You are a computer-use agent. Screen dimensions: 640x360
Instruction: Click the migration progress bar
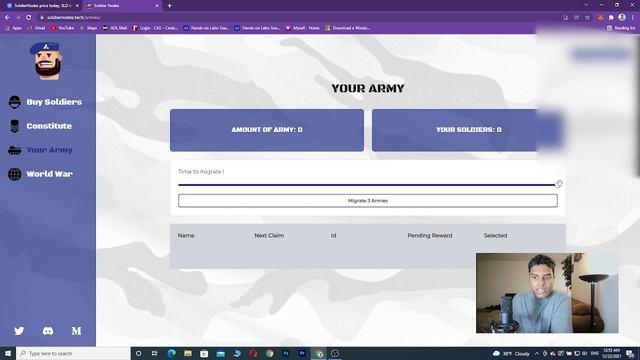click(367, 185)
